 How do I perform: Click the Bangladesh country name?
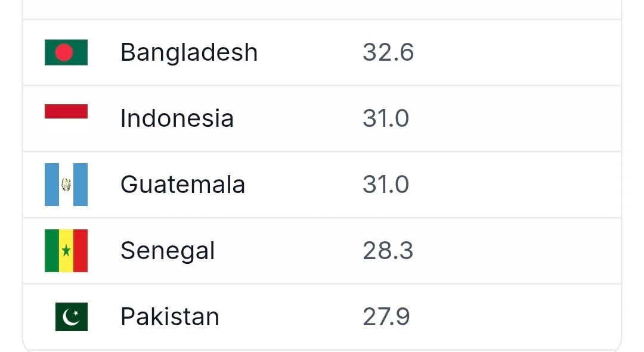tap(189, 52)
